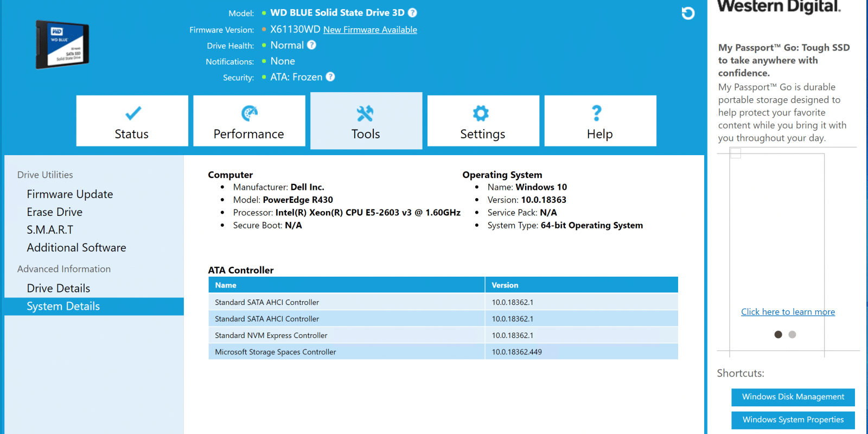The height and width of the screenshot is (434, 868).
Task: Click the Settings gear icon
Action: [x=481, y=113]
